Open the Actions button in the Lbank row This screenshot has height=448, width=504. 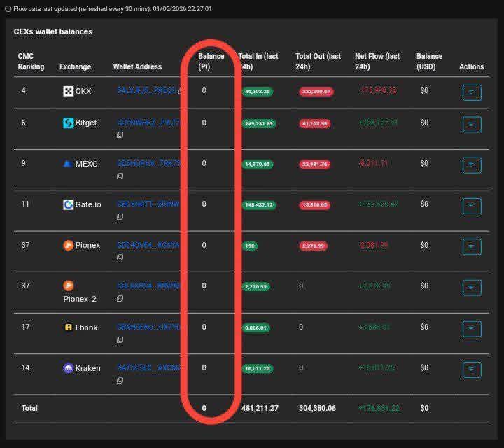pos(472,329)
